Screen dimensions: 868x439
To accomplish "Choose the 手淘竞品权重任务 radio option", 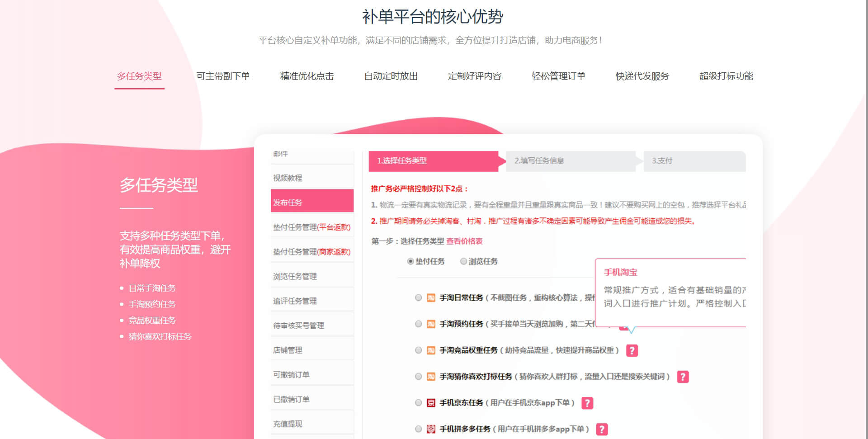I will [x=418, y=350].
